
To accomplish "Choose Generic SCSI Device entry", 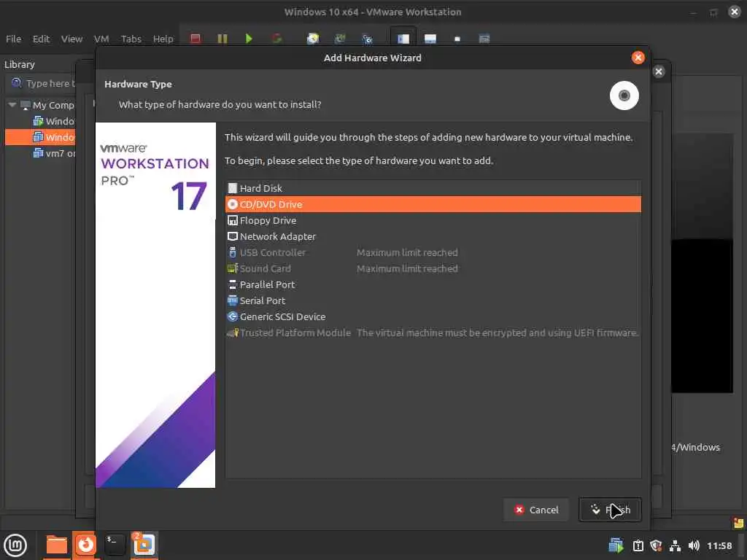I will pyautogui.click(x=433, y=316).
